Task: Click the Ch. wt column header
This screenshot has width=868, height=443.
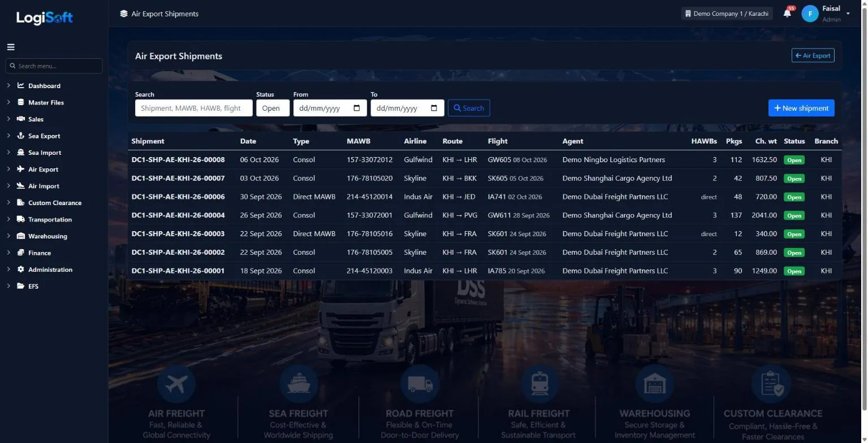Action: click(x=766, y=141)
